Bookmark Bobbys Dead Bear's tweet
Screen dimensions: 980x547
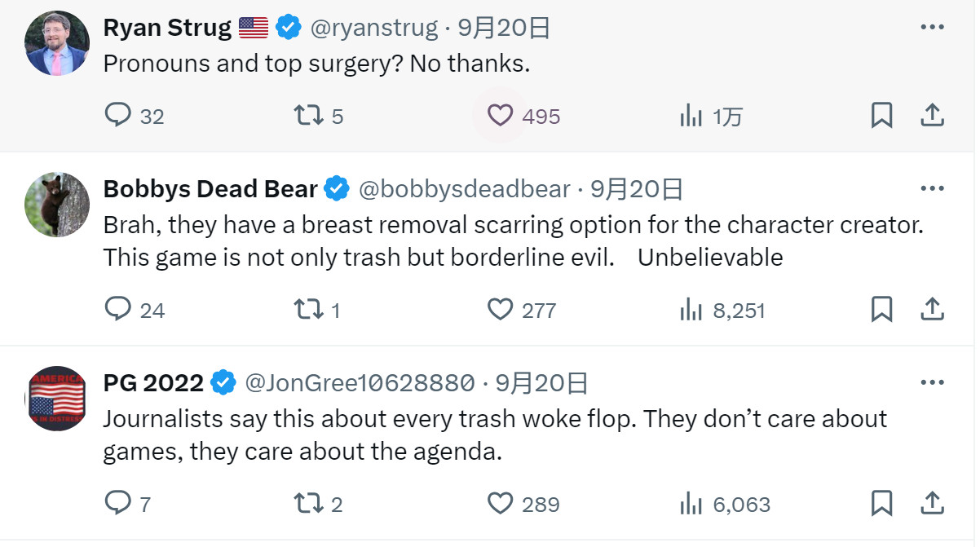tap(881, 309)
